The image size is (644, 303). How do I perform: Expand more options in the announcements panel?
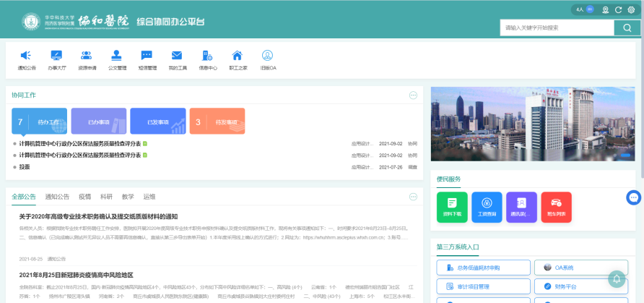(413, 197)
